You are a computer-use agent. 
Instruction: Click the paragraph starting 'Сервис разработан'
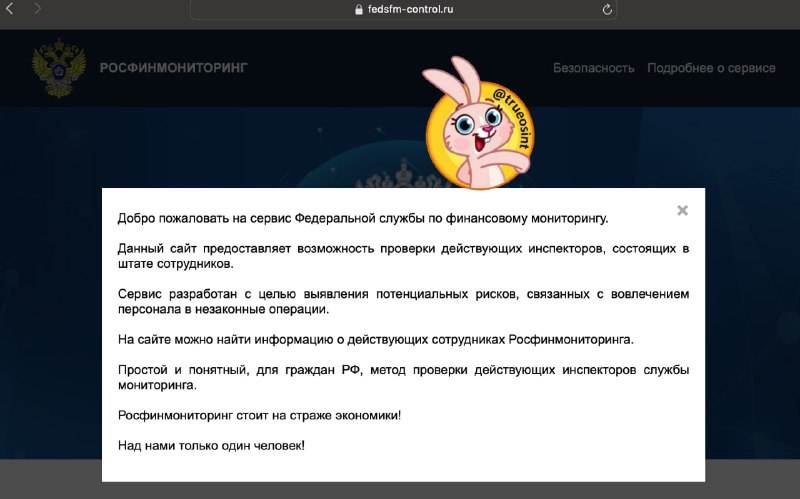pyautogui.click(x=403, y=302)
